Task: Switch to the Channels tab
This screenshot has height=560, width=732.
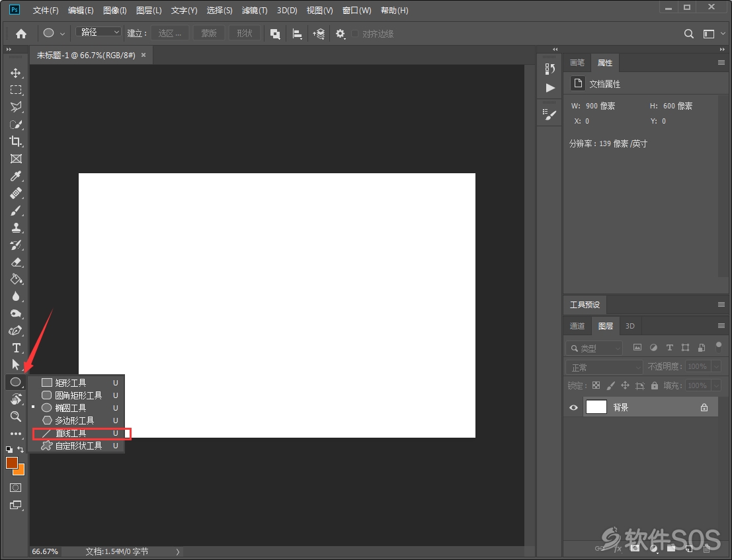Action: coord(577,326)
